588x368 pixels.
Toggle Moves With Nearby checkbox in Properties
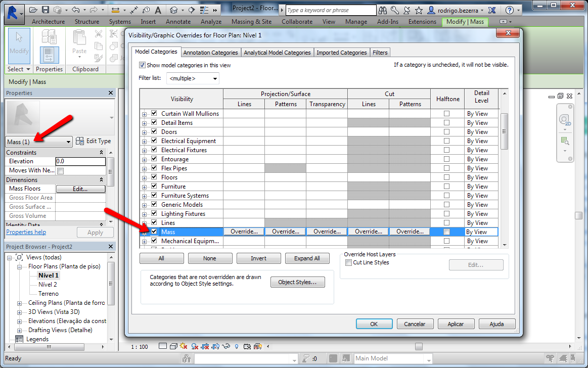point(60,171)
